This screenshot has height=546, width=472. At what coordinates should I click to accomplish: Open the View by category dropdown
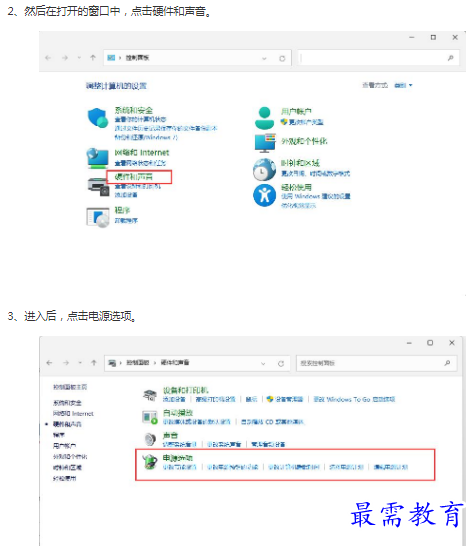click(x=403, y=85)
